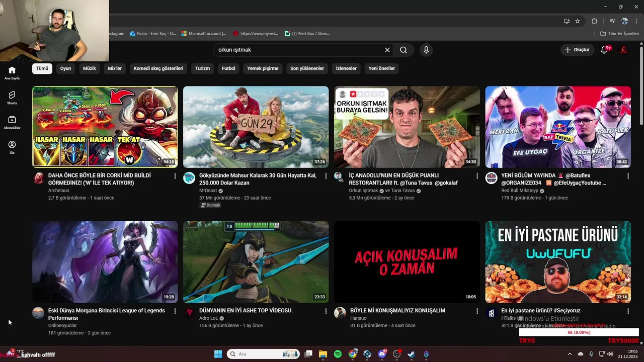Open the YouTube account avatar menu
Viewport: 644px width, 362px height.
(x=624, y=50)
